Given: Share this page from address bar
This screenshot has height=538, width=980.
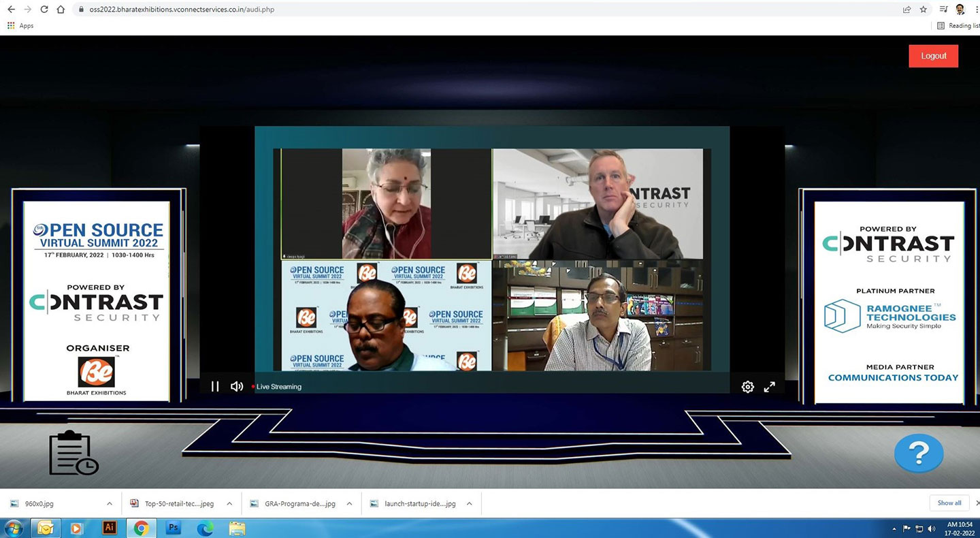Looking at the screenshot, I should (x=907, y=10).
